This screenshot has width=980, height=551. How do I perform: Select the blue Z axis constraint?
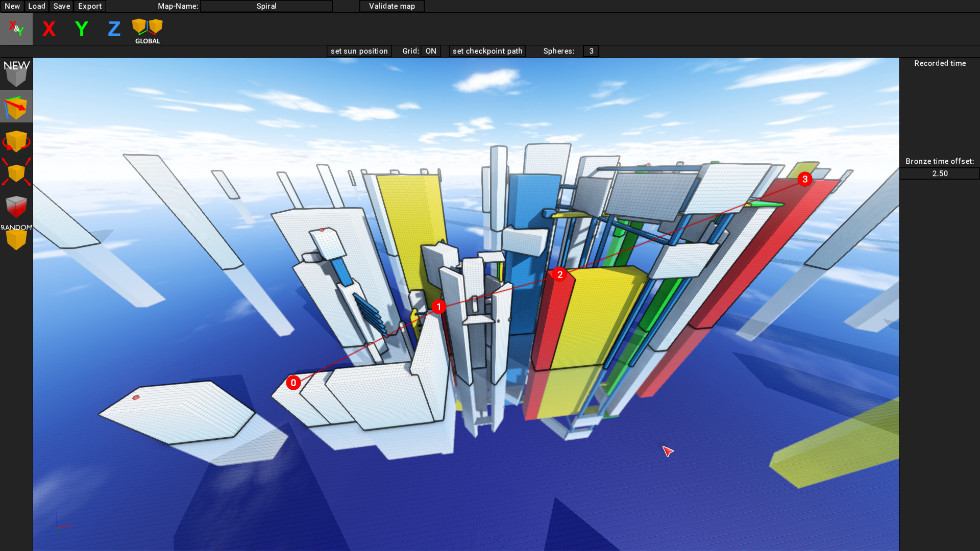click(x=114, y=29)
